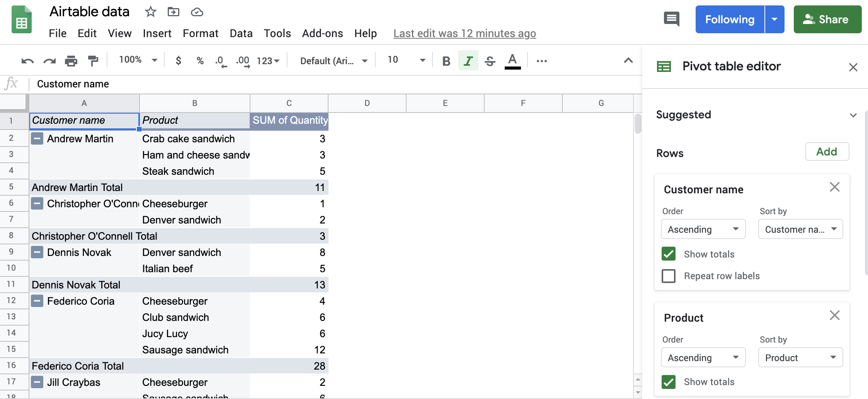Uncheck Show totals for Customer name
The width and height of the screenshot is (868, 399).
669,254
